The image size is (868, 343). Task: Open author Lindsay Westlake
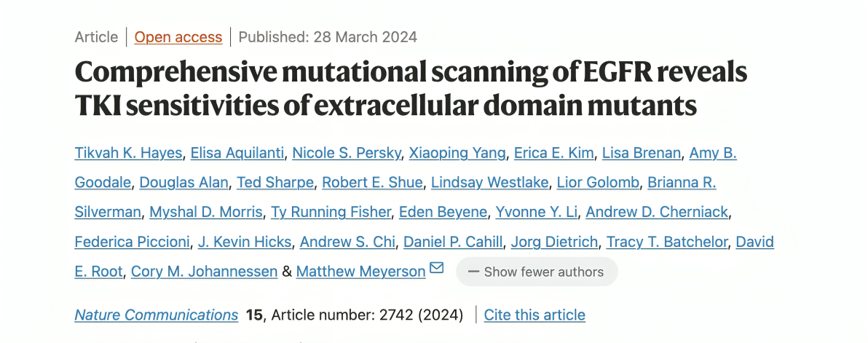click(x=490, y=183)
